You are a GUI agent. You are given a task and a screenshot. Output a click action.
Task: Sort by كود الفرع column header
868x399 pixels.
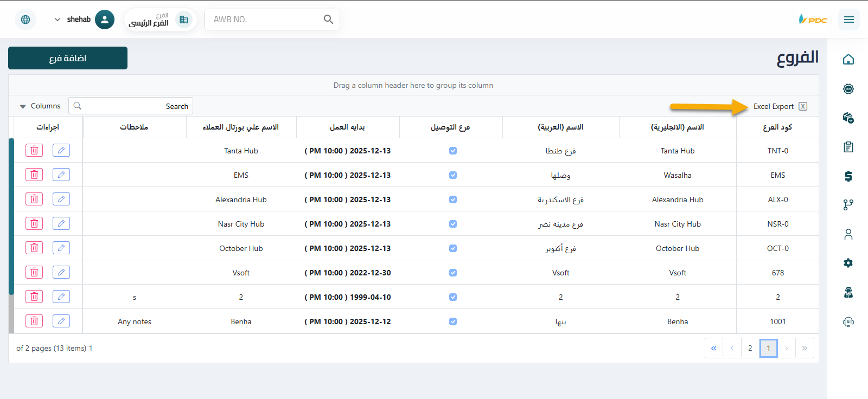pos(777,127)
